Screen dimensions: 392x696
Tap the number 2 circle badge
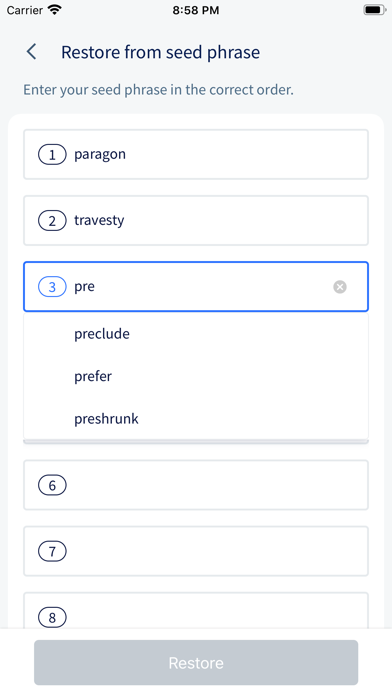point(52,221)
